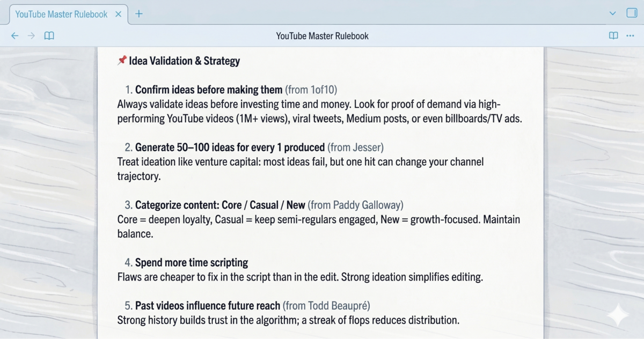
Task: Open the Paddy Galloway attribution link
Action: [x=368, y=204]
